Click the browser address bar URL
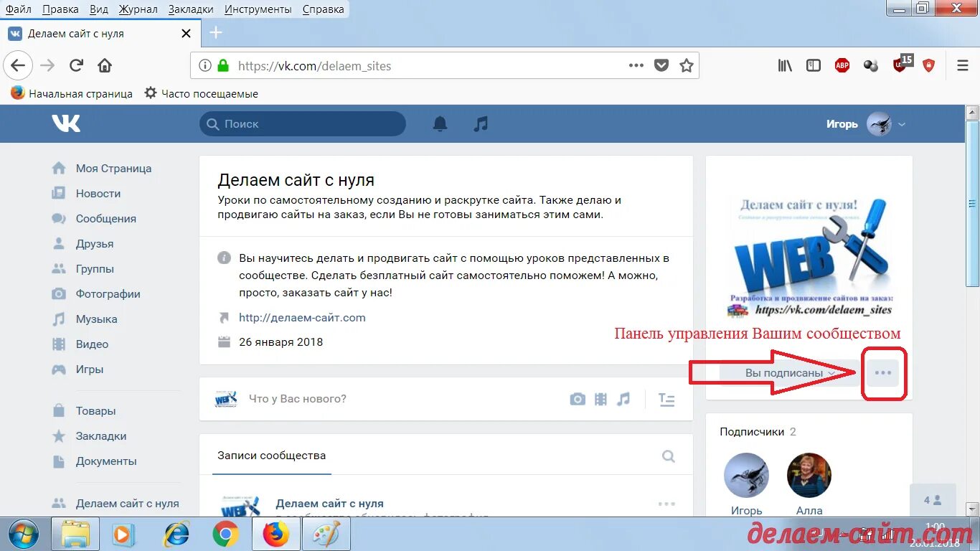 (315, 66)
